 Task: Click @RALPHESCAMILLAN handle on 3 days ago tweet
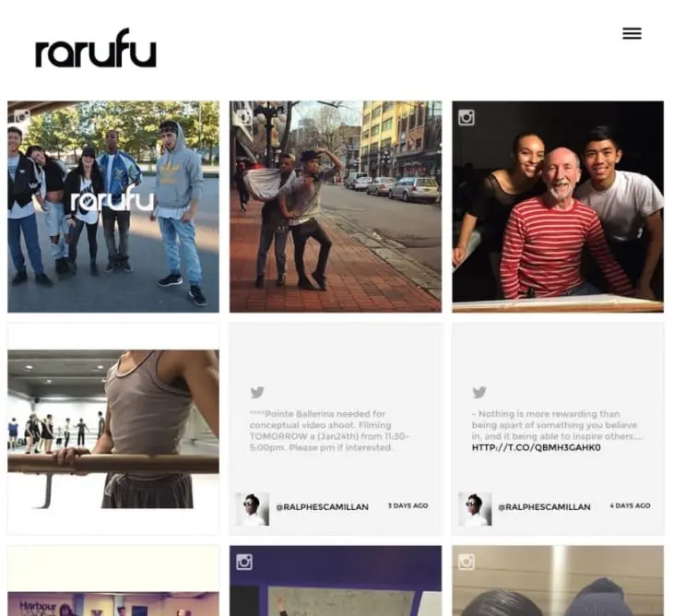(x=323, y=507)
